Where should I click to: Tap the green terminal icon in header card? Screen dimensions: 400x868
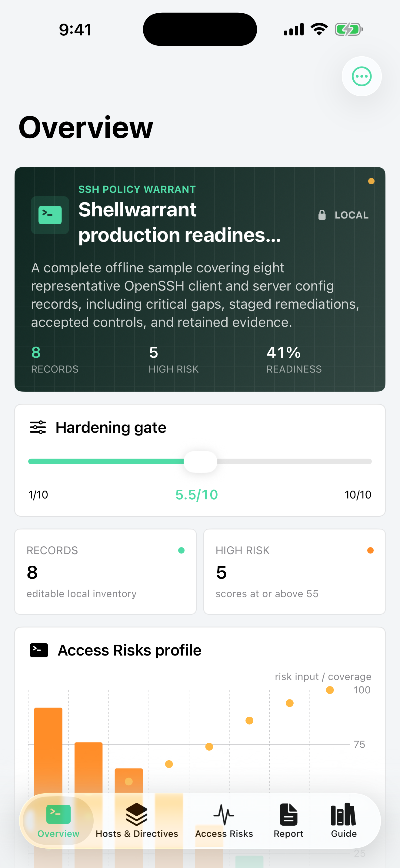click(50, 215)
